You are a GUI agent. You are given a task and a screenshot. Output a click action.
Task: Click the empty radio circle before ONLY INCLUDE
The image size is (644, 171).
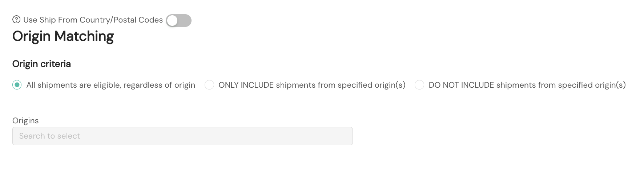209,85
